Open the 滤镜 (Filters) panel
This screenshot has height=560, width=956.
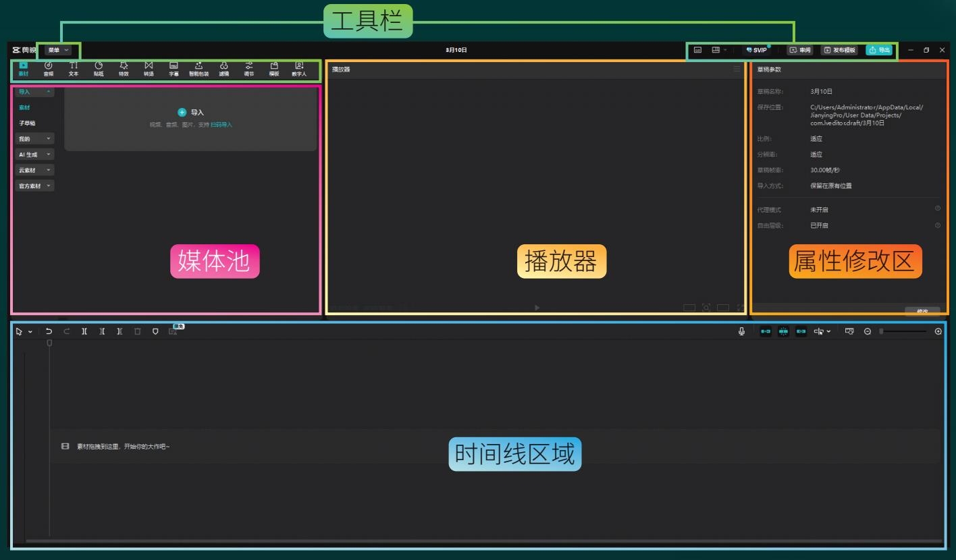pyautogui.click(x=223, y=68)
